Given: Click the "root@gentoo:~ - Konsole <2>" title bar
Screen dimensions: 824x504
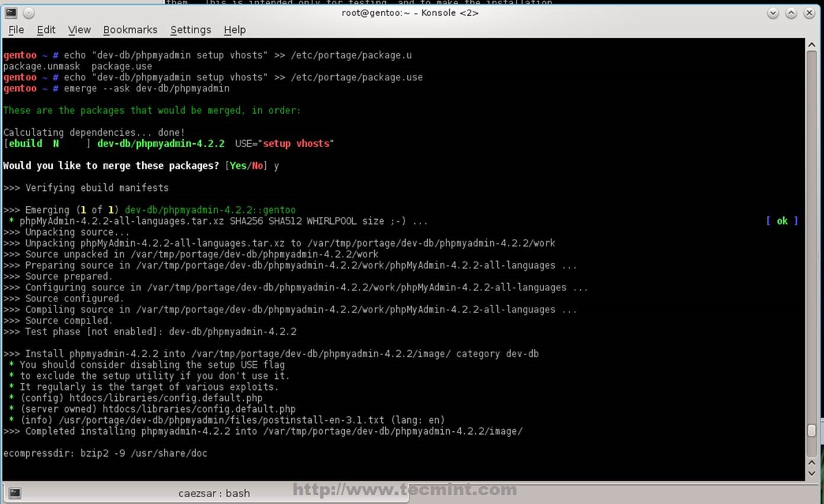Looking at the screenshot, I should (x=410, y=12).
